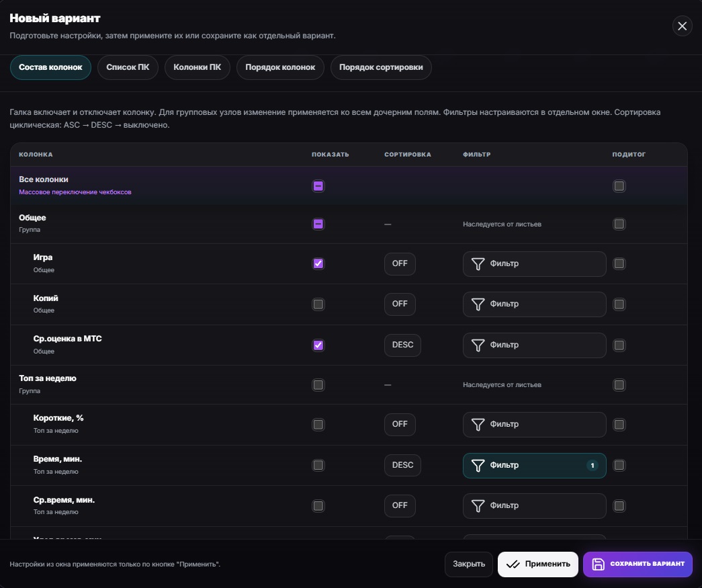Enable Показать for Топ за неделю group
Screen dimensions: 702x588
point(318,385)
